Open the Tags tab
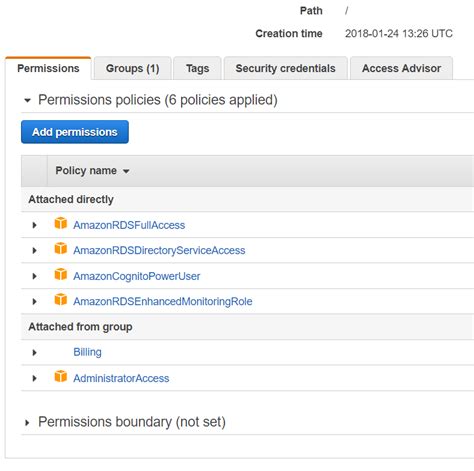Screen dimensions: 474x471 point(197,68)
